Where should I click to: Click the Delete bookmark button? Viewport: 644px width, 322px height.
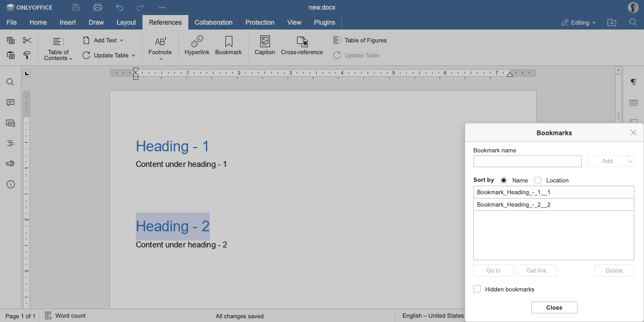pyautogui.click(x=614, y=270)
